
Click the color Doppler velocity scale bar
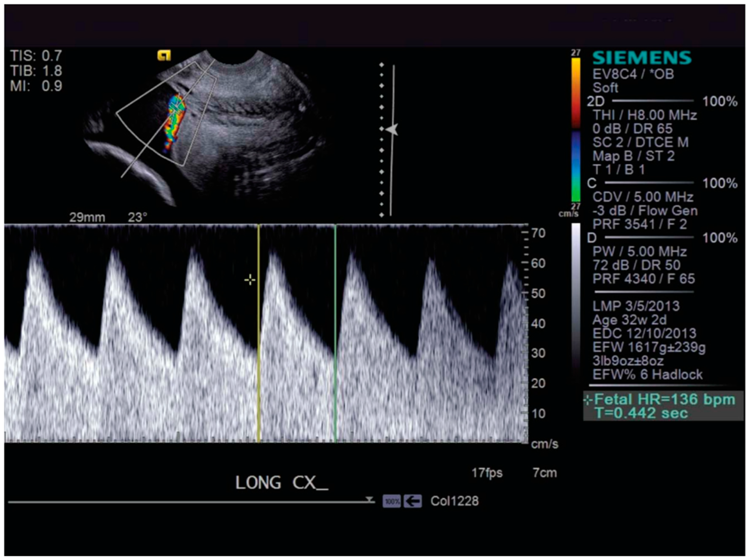pyautogui.click(x=576, y=129)
